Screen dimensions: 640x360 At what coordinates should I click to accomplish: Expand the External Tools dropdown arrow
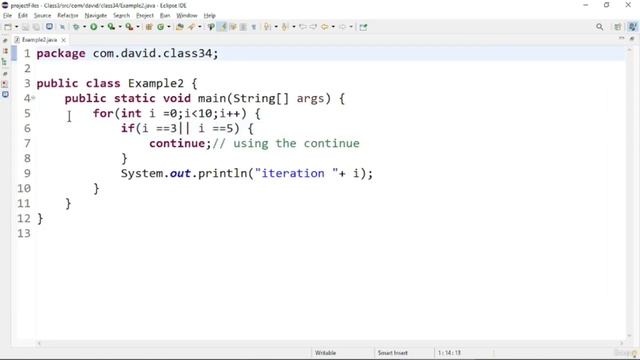point(138,27)
